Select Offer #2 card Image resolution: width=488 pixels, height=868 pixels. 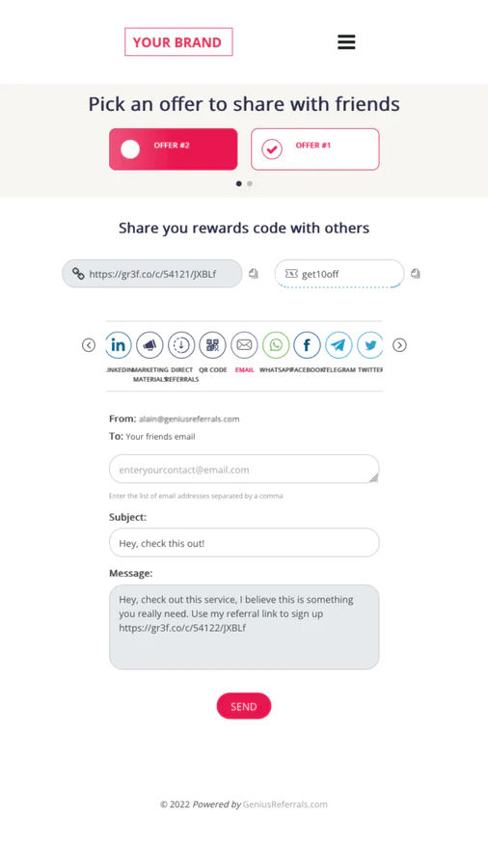point(174,149)
